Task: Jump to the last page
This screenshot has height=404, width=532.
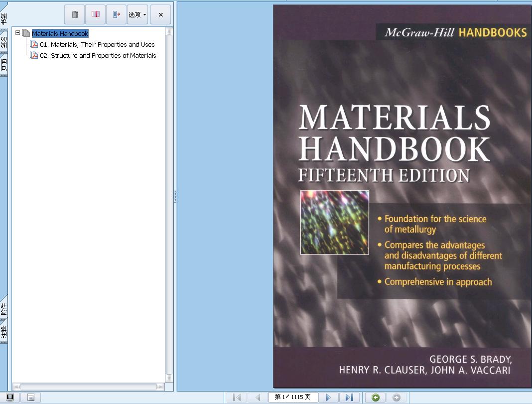Action: pos(349,397)
